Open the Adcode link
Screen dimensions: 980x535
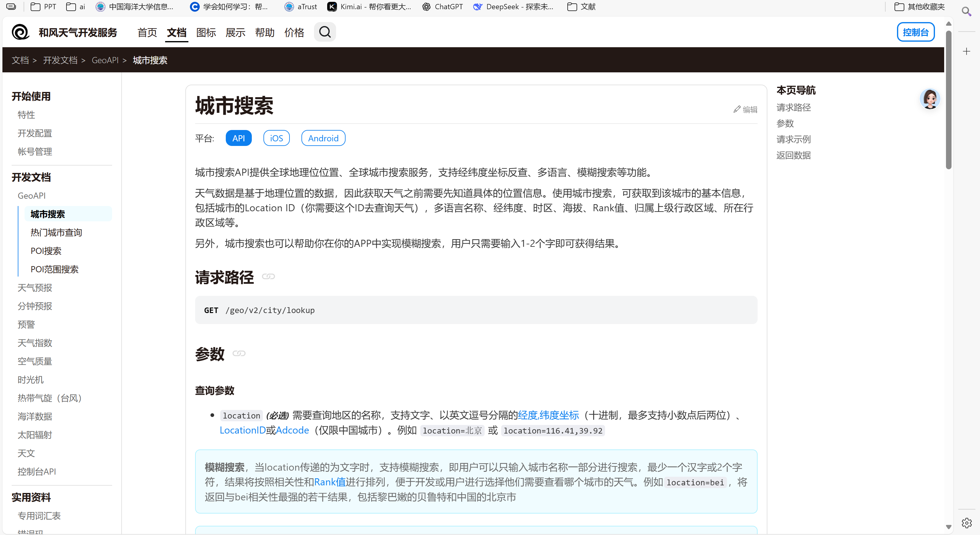292,430
